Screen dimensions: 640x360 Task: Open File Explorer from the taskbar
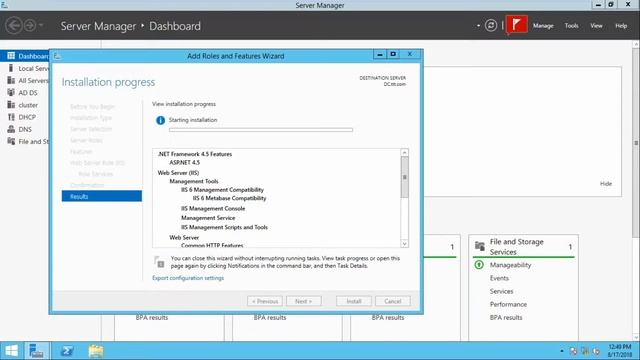96,351
